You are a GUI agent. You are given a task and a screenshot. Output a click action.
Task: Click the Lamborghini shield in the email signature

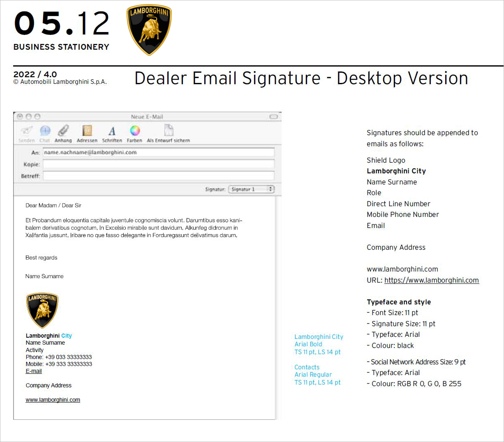tap(42, 310)
